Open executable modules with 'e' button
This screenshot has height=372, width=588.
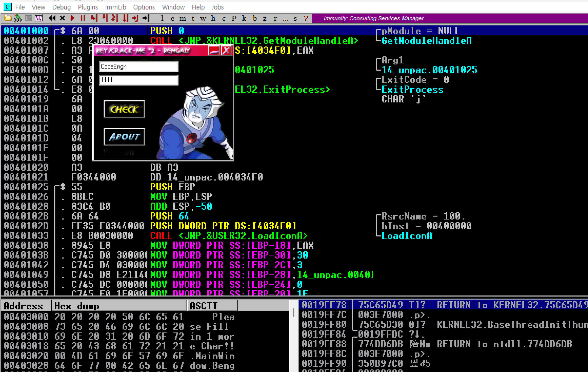[x=172, y=18]
